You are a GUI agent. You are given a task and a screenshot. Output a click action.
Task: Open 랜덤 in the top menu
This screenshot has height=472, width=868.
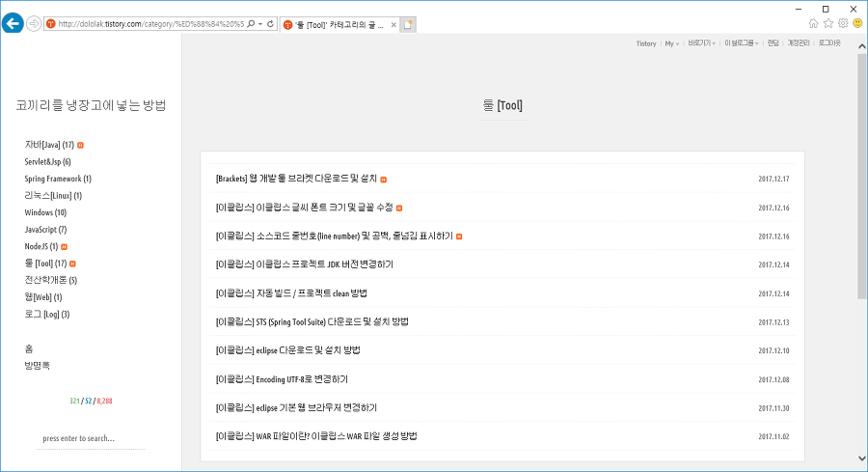coord(773,43)
